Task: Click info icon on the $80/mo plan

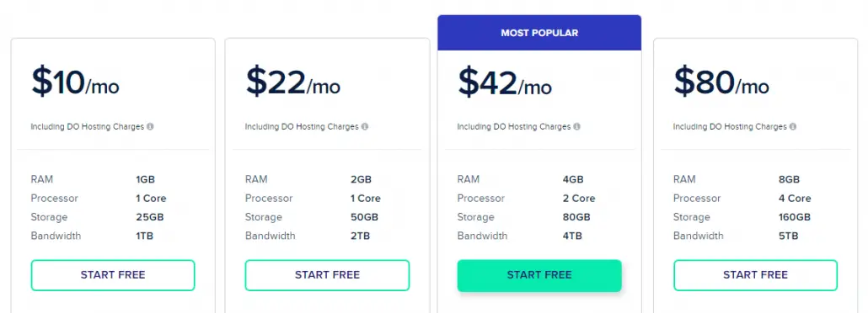Action: (x=793, y=127)
